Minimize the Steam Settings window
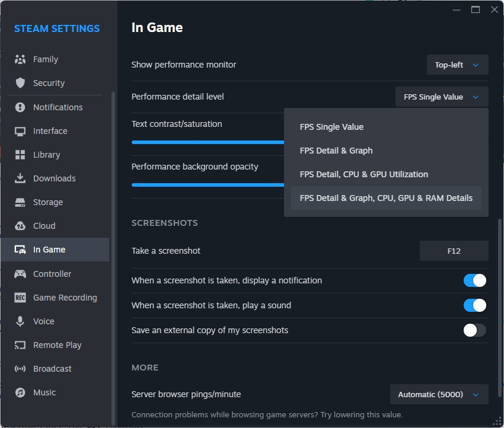The height and width of the screenshot is (428, 504). pyautogui.click(x=457, y=10)
